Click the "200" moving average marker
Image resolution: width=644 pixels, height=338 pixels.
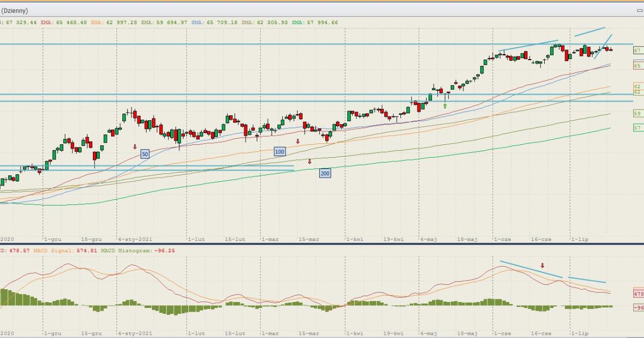point(325,173)
